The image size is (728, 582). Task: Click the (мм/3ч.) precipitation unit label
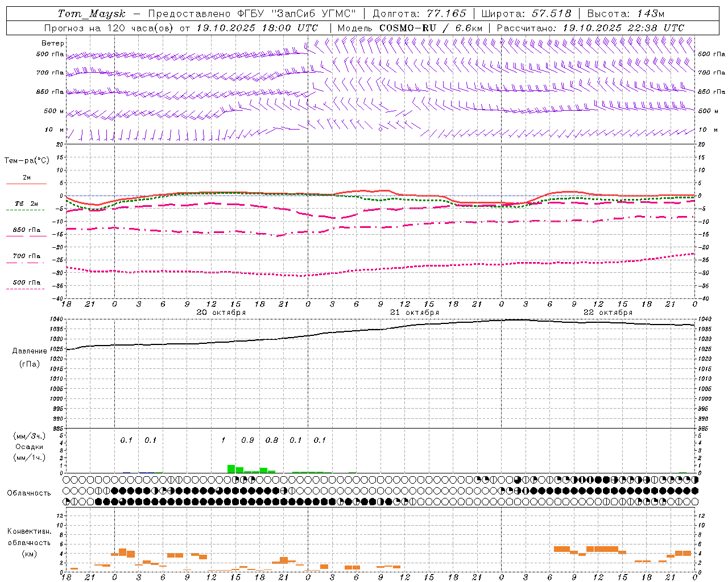pos(29,436)
